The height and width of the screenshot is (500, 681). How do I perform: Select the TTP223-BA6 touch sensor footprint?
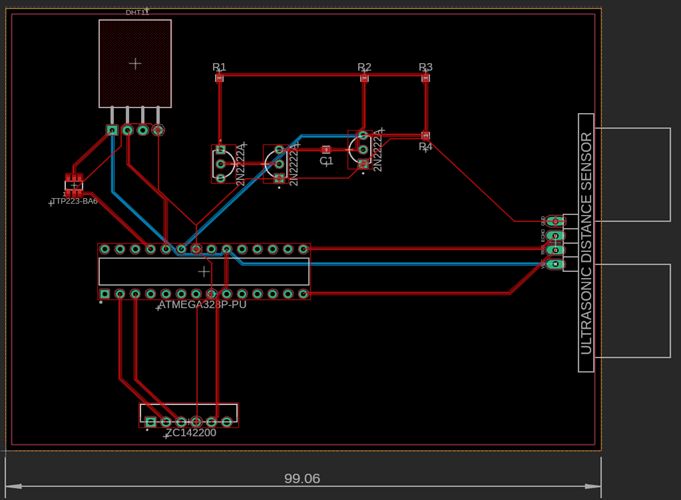[73, 185]
